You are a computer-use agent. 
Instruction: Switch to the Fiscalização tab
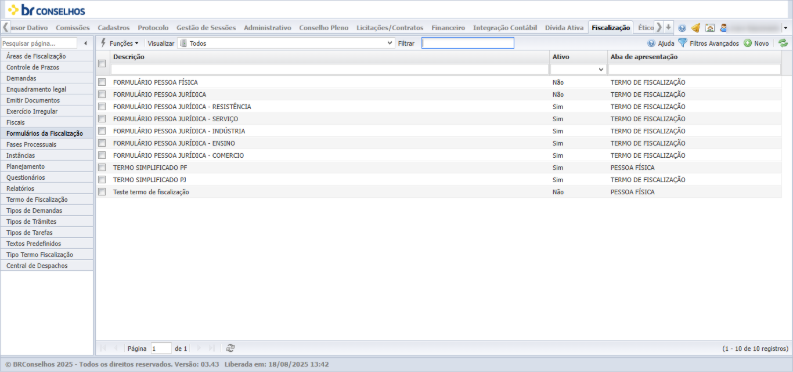[611, 28]
